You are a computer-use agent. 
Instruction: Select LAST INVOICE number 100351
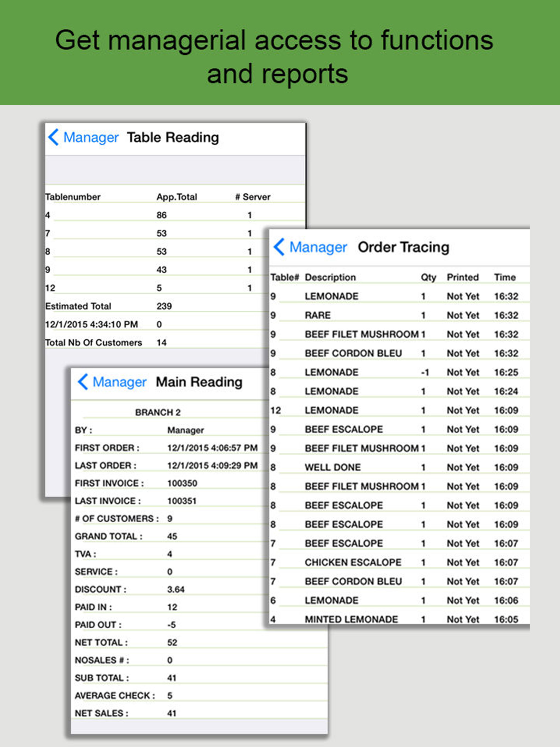pyautogui.click(x=182, y=501)
